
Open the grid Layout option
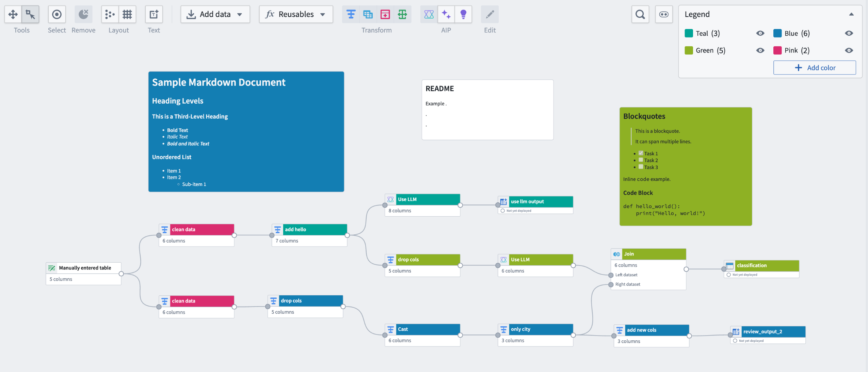click(x=127, y=14)
